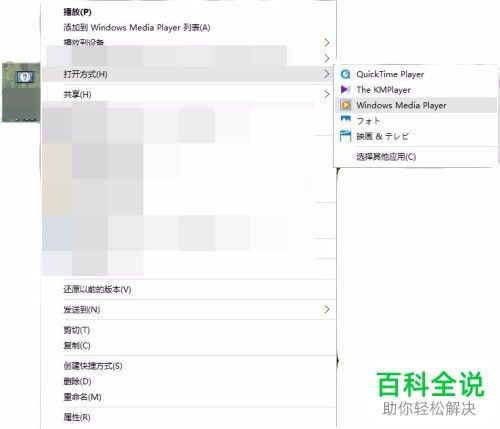Expand the arrow beside 打开方式(H)

pos(327,74)
